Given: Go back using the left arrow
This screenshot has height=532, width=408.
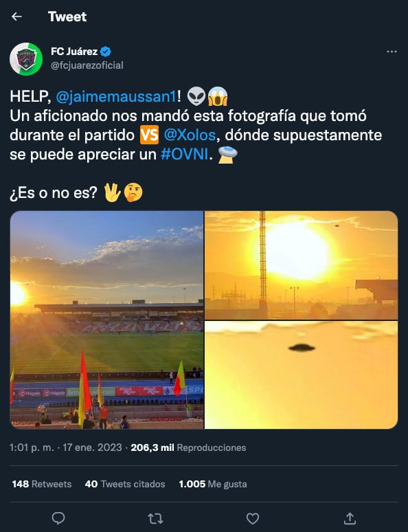Looking at the screenshot, I should (16, 16).
